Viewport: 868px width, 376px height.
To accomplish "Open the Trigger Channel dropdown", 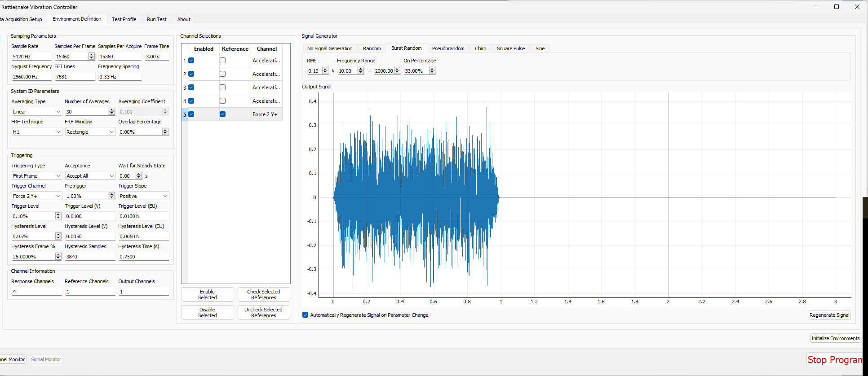I will coord(36,196).
